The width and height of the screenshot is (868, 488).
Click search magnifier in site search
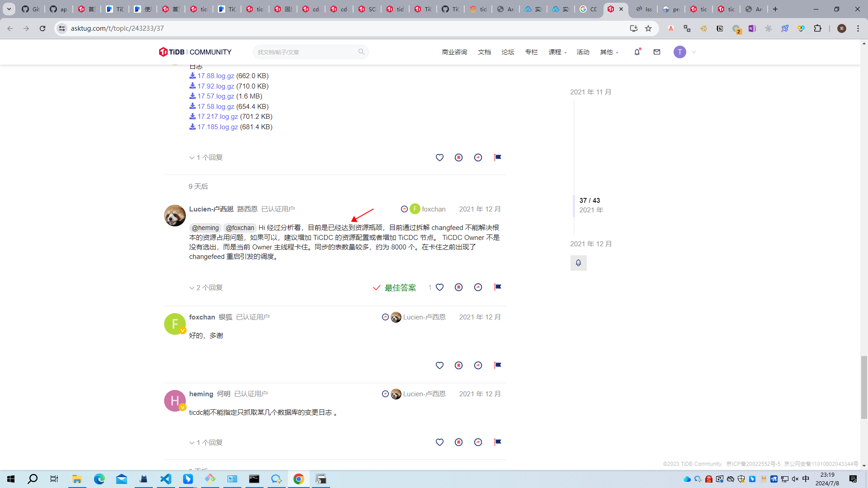click(361, 52)
